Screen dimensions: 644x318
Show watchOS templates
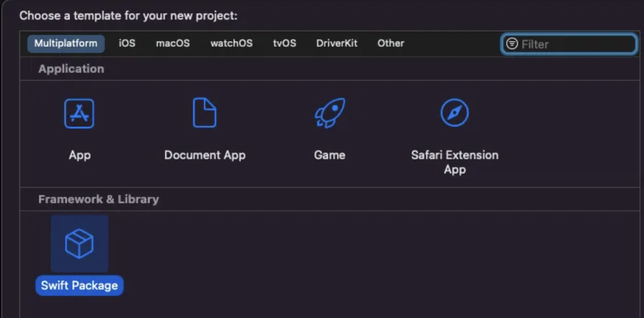click(231, 43)
